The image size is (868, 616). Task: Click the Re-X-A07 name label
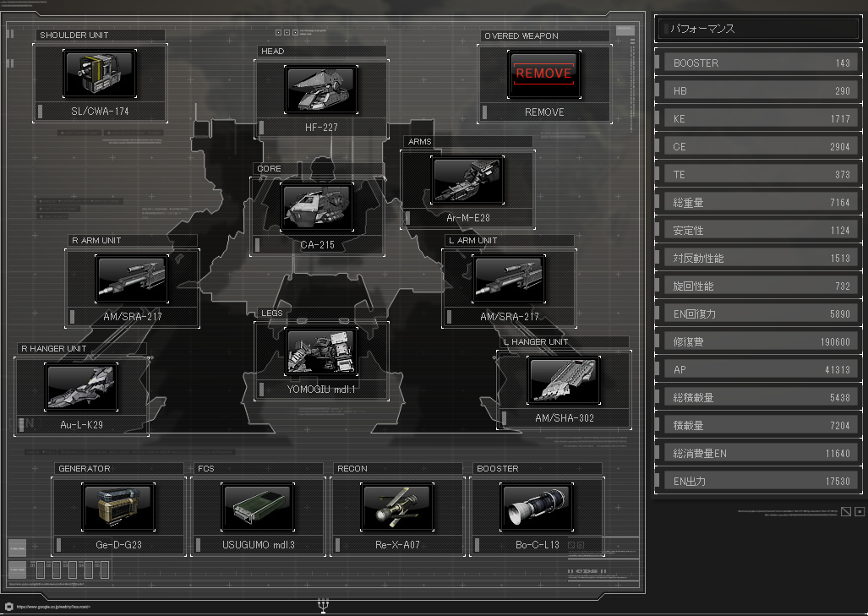397,545
